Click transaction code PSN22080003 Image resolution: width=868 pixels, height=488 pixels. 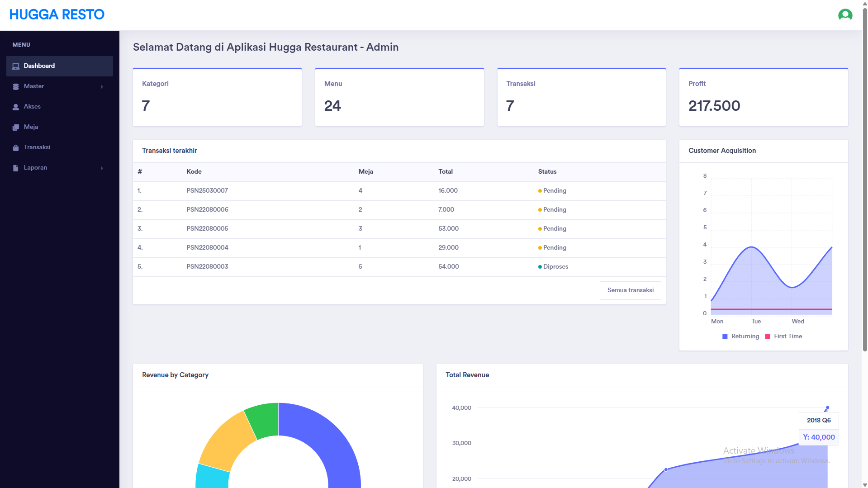point(207,267)
